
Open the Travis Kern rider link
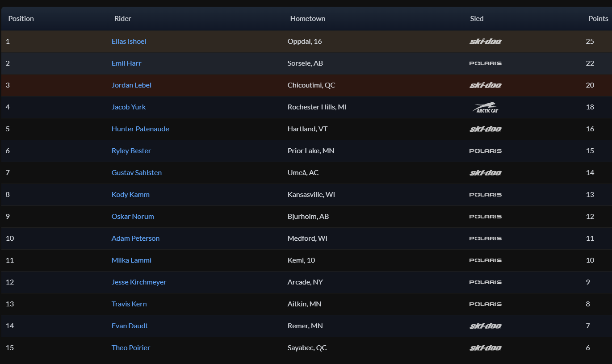(x=129, y=304)
